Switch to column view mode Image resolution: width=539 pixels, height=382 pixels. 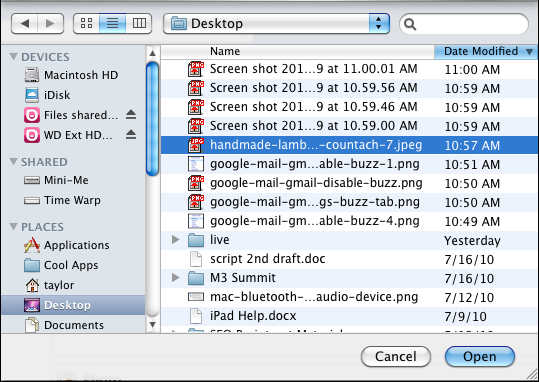pyautogui.click(x=139, y=23)
